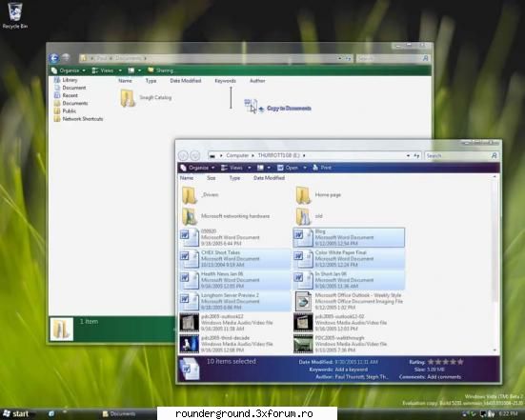Click the fifth Rating star in details pane
This screenshot has height=420, width=525.
pos(461,362)
